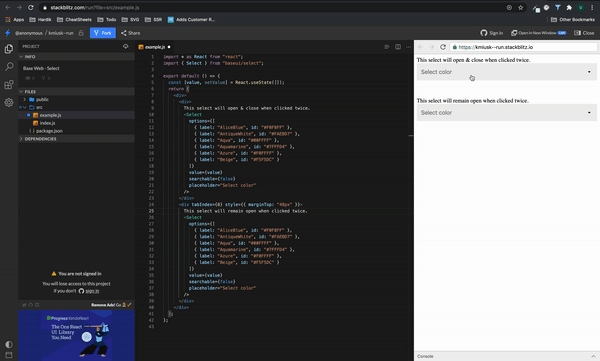
Task: Open the Apps bookmark
Action: coord(15,20)
